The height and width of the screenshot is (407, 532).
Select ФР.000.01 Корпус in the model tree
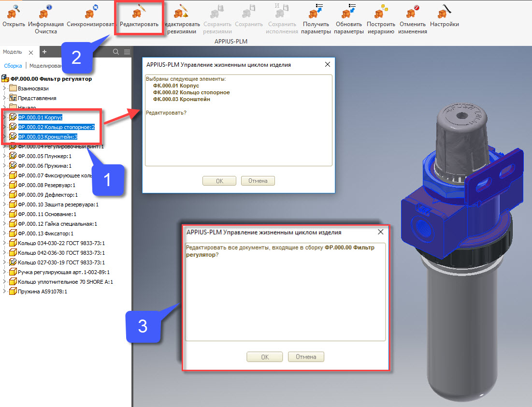coord(40,117)
